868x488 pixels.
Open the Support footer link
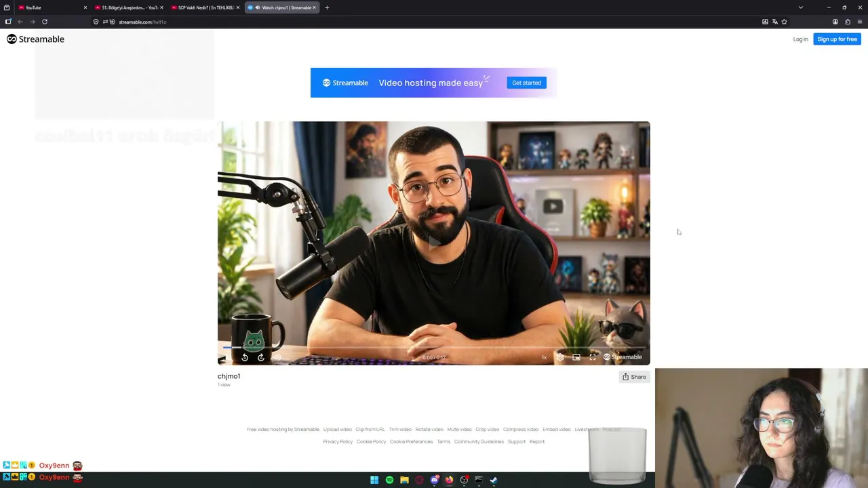pos(517,442)
